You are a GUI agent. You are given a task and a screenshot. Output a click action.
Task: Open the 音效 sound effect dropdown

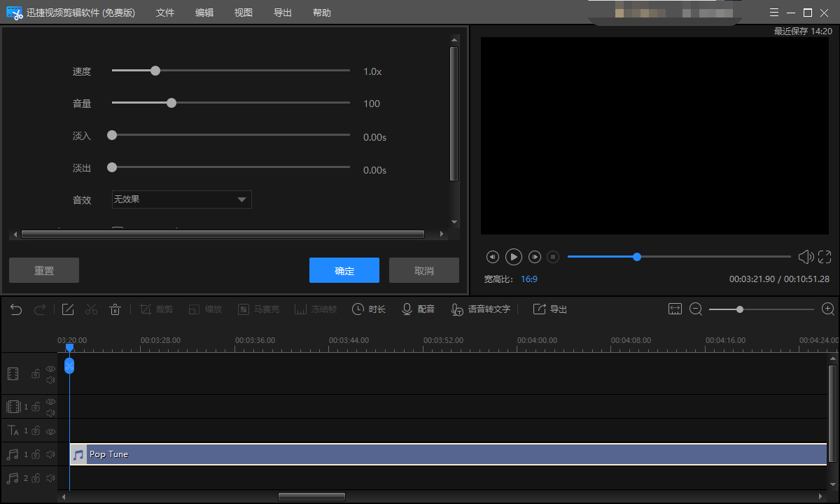pyautogui.click(x=182, y=199)
